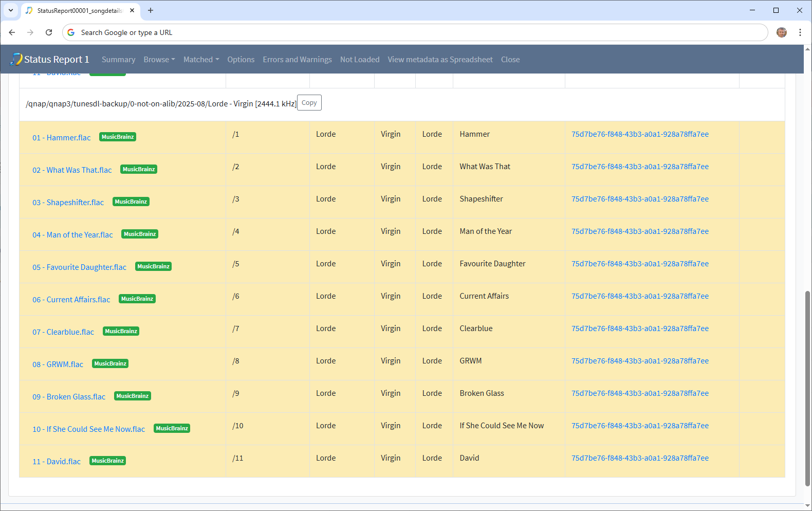The image size is (812, 511).
Task: Click MusicBrainz badge beside 01 - Hammer.flac
Action: (x=118, y=137)
